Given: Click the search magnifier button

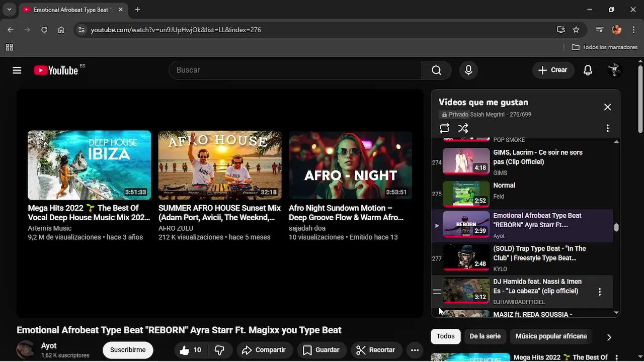Looking at the screenshot, I should 436,70.
